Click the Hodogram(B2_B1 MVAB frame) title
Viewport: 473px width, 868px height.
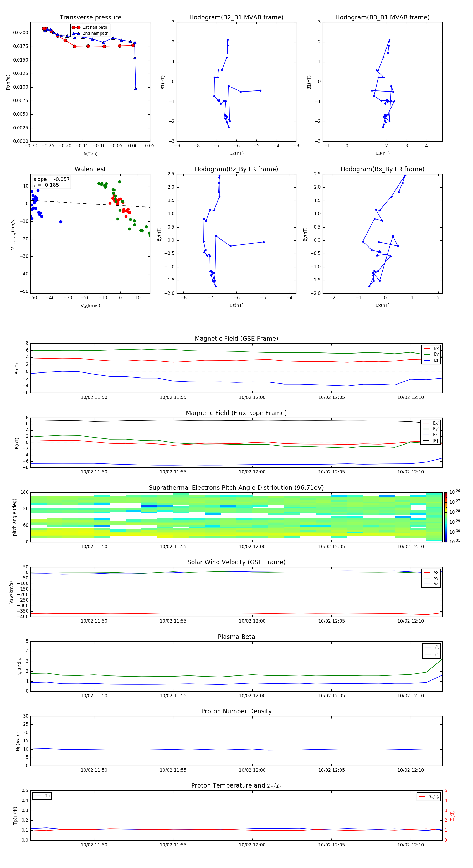(236, 17)
